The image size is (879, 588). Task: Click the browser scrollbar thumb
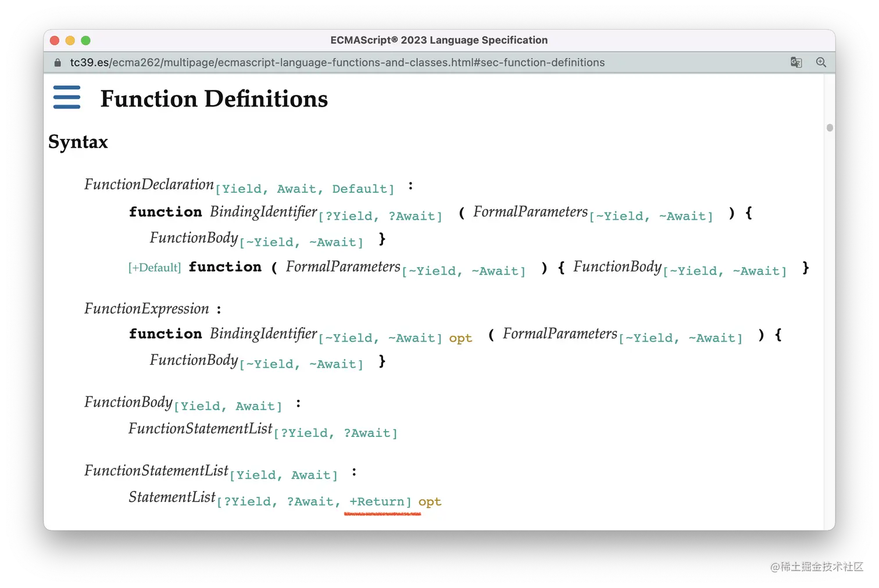[830, 127]
